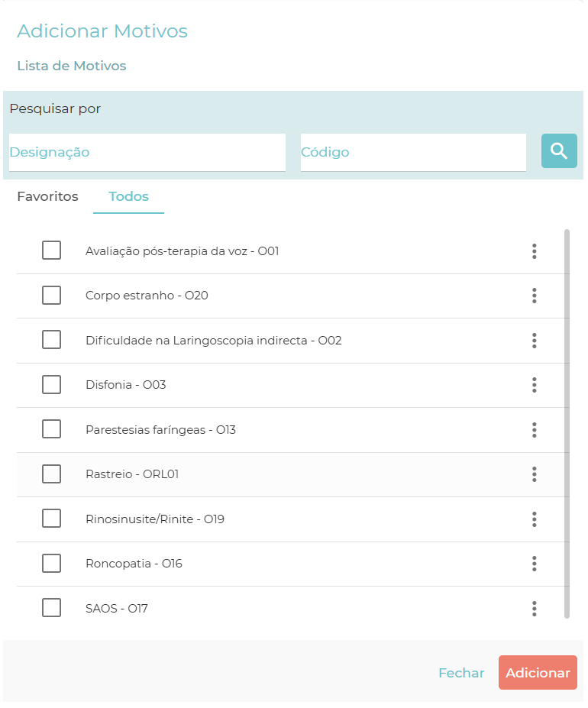This screenshot has width=588, height=708.
Task: Tick the Rastreio - ORL01 checkbox
Action: 51,474
